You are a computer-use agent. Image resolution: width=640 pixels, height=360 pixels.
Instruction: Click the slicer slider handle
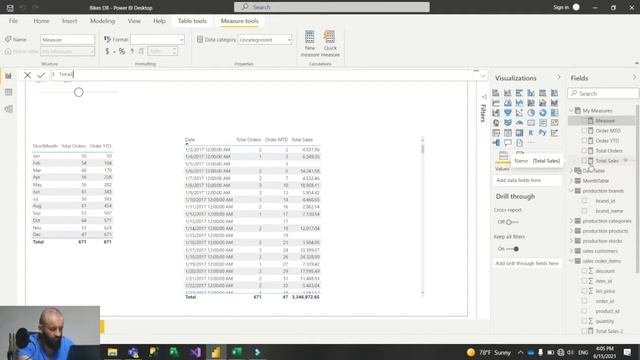79,92
